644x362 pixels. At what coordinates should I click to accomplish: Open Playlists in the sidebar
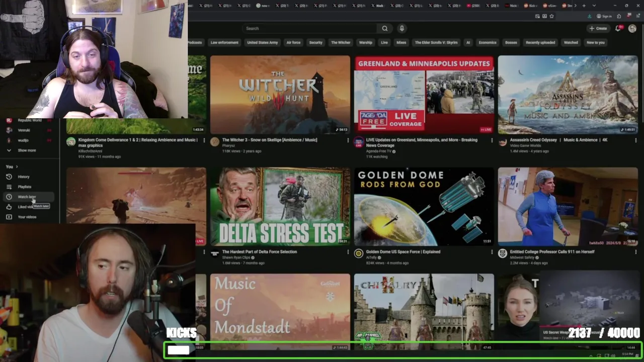click(x=30, y=187)
